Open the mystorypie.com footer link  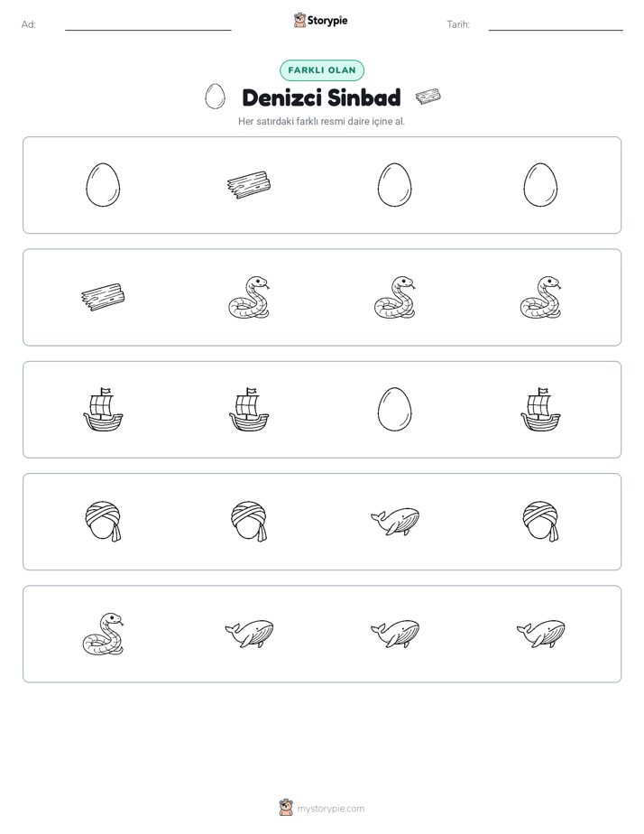click(x=330, y=809)
